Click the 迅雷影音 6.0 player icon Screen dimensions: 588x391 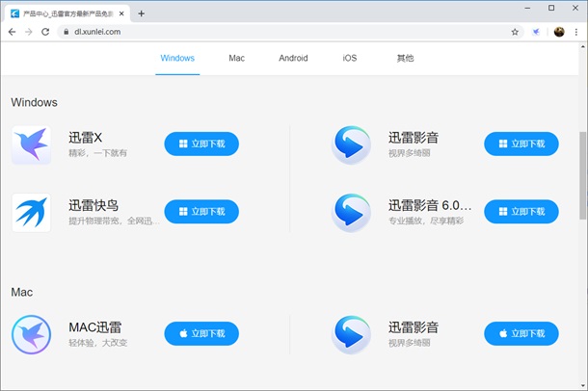pyautogui.click(x=351, y=212)
